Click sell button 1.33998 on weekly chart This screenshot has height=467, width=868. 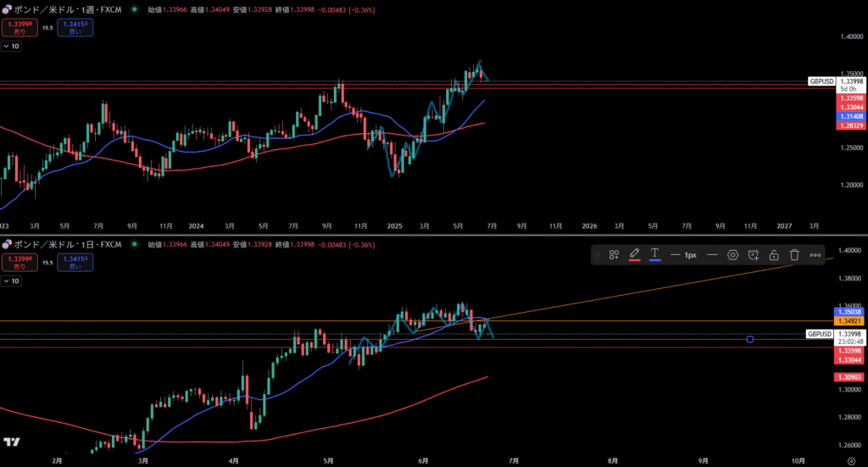pos(19,28)
